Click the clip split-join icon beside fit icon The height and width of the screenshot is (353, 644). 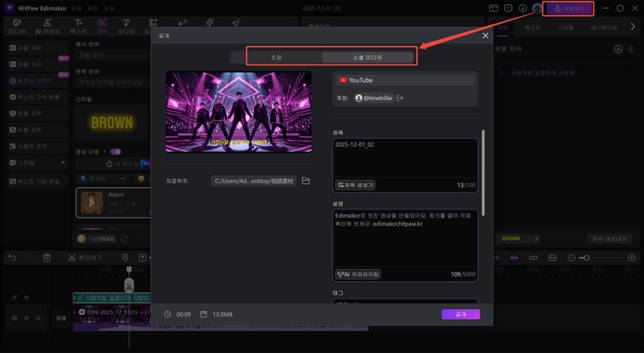click(533, 258)
